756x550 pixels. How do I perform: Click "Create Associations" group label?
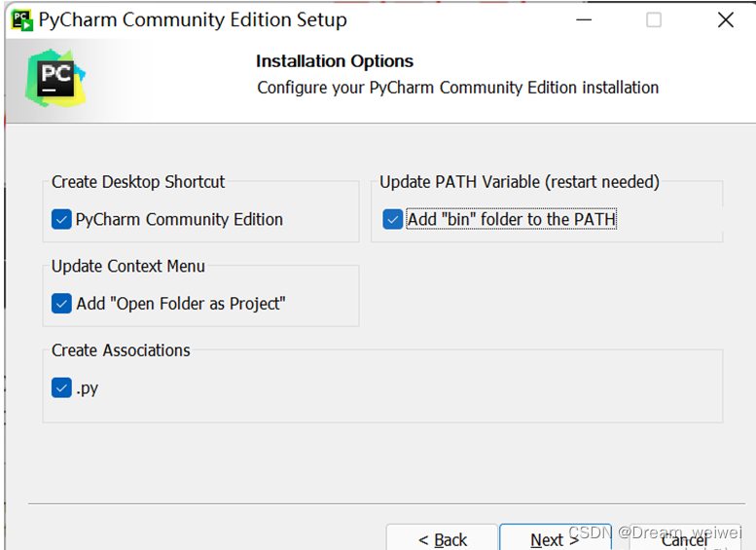(121, 350)
